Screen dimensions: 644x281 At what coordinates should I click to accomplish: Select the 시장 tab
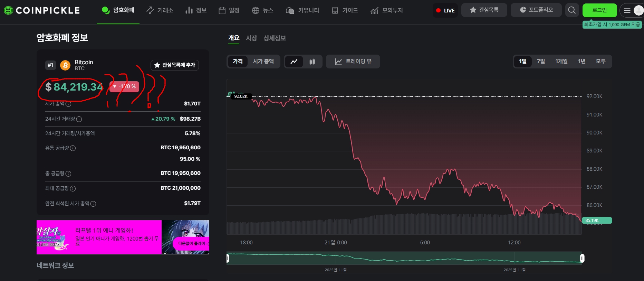[251, 38]
